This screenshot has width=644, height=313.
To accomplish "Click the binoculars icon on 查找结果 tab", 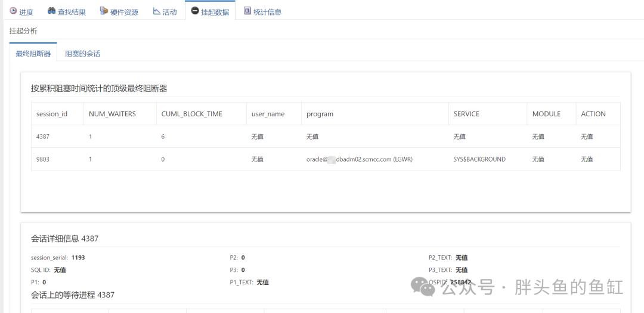I will click(x=51, y=11).
